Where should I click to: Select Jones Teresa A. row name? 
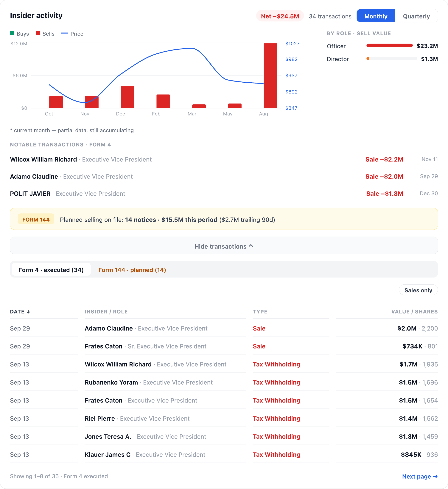click(108, 436)
